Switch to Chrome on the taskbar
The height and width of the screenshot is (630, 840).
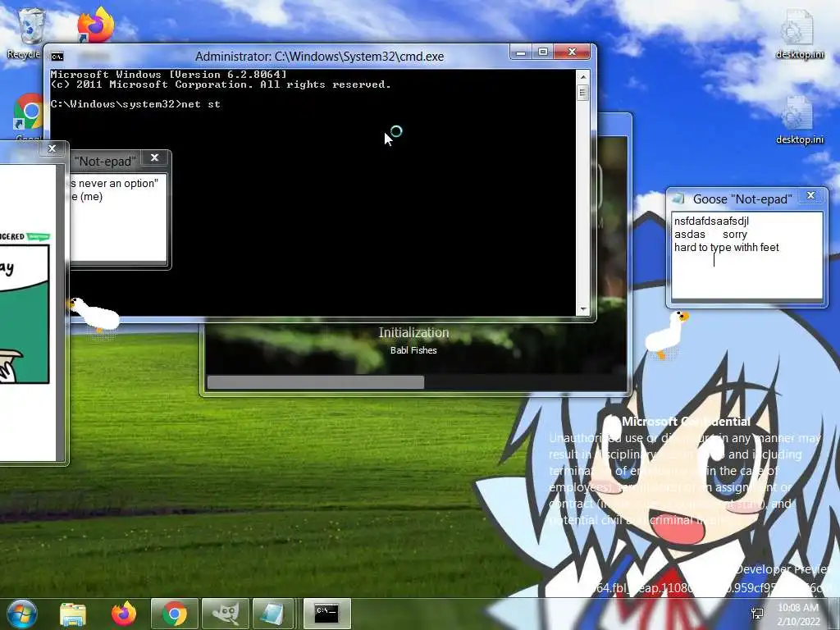pyautogui.click(x=175, y=614)
